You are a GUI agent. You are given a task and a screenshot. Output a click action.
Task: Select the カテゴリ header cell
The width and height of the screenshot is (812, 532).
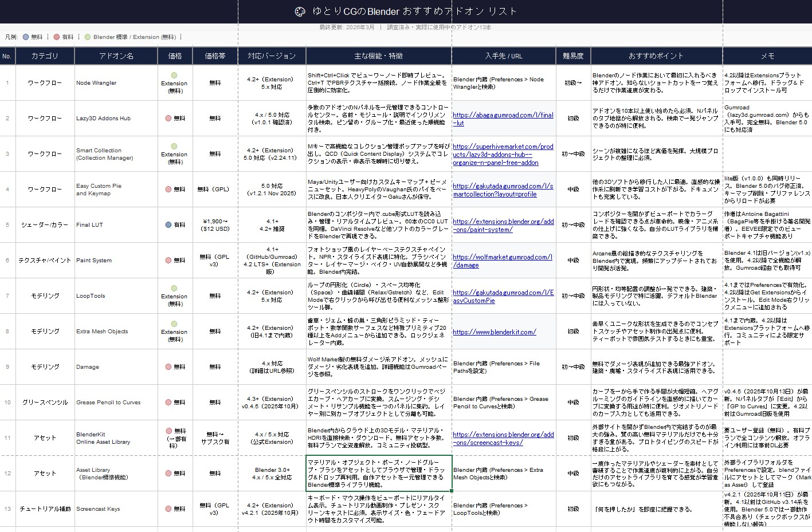coord(45,56)
